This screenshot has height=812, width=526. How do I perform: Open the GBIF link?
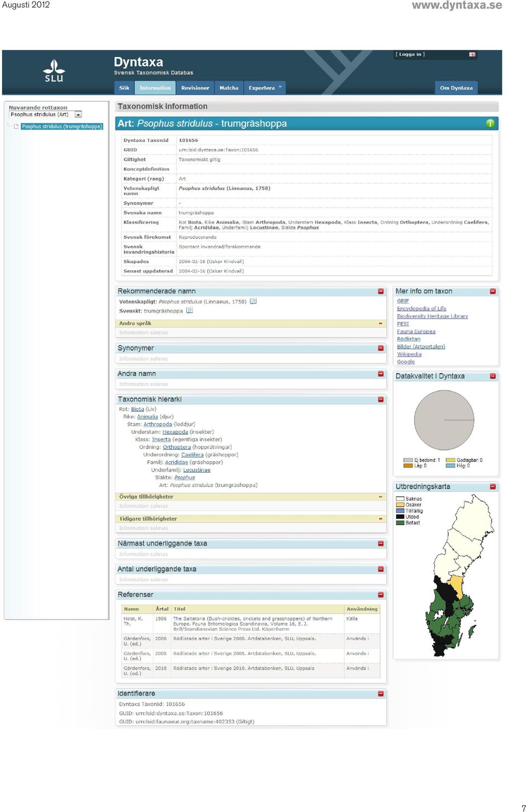403,301
